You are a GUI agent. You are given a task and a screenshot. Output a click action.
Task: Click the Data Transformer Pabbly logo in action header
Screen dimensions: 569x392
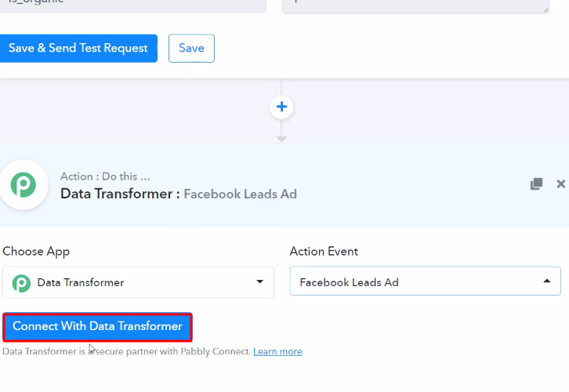pos(24,185)
